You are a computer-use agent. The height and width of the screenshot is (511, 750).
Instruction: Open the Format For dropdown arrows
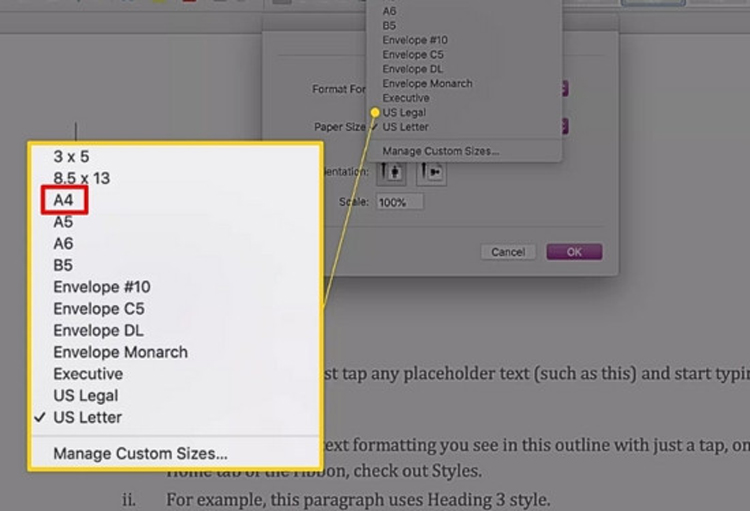[564, 89]
